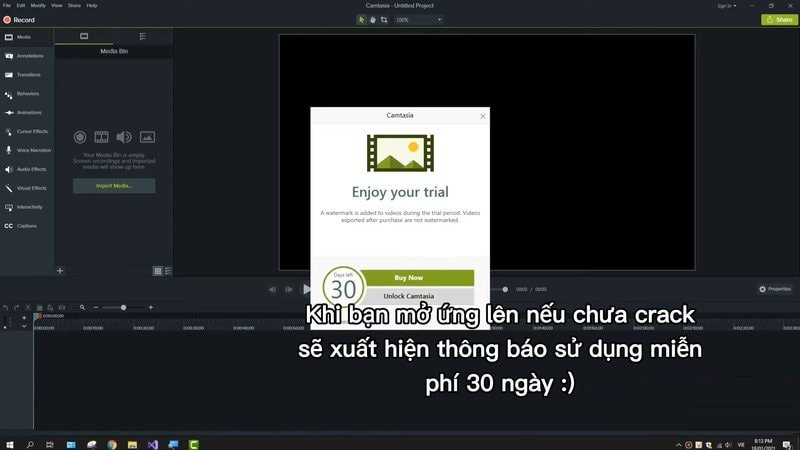Switch Media Bin to thumbnail view

click(158, 271)
